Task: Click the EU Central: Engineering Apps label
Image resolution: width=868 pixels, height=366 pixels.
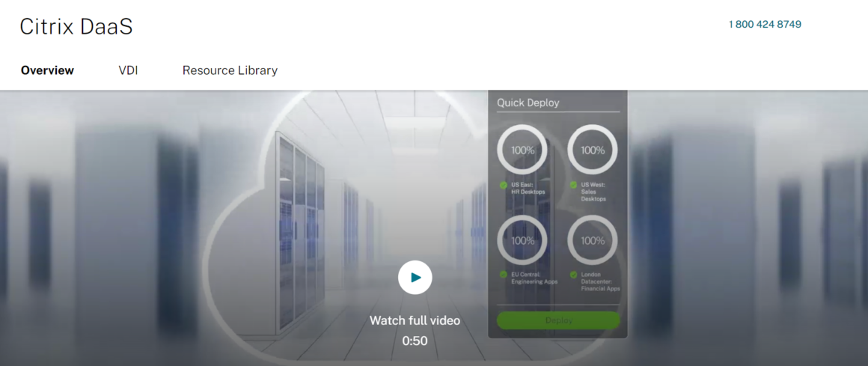Action: pos(534,278)
